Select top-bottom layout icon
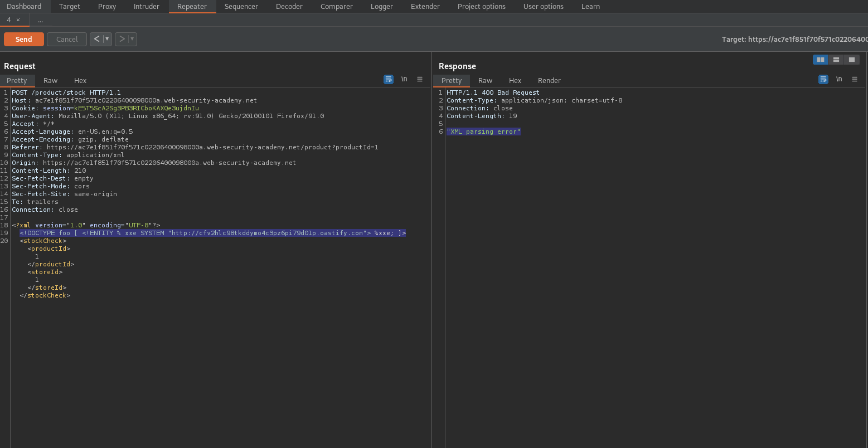Screen dimensions: 868x448 [836, 60]
